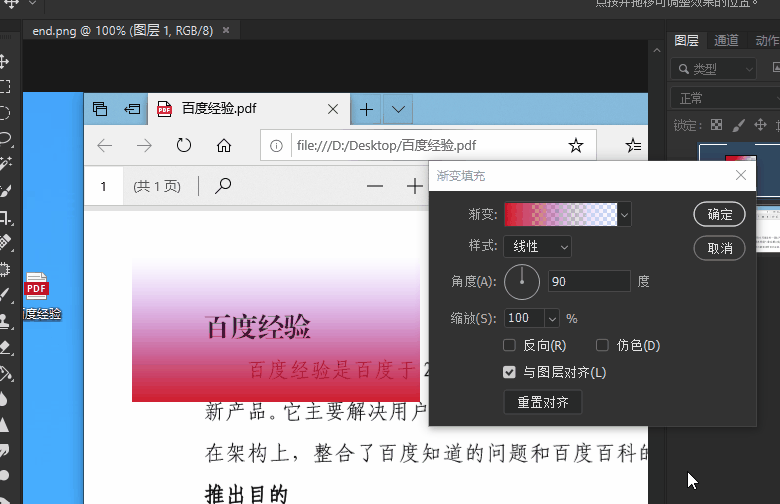This screenshot has height=504, width=780.
Task: Enable the 仿色(D) dither checkbox
Action: [602, 345]
